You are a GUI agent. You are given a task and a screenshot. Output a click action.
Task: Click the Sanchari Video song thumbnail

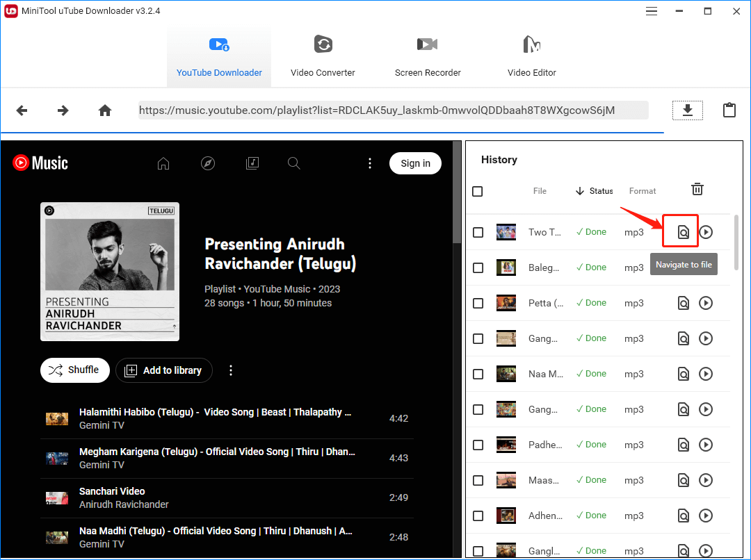point(57,497)
